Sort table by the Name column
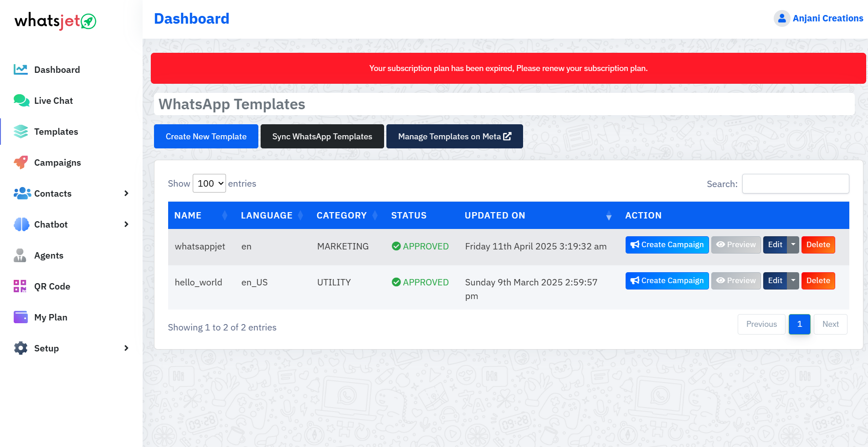Image resolution: width=868 pixels, height=447 pixels. (201, 215)
